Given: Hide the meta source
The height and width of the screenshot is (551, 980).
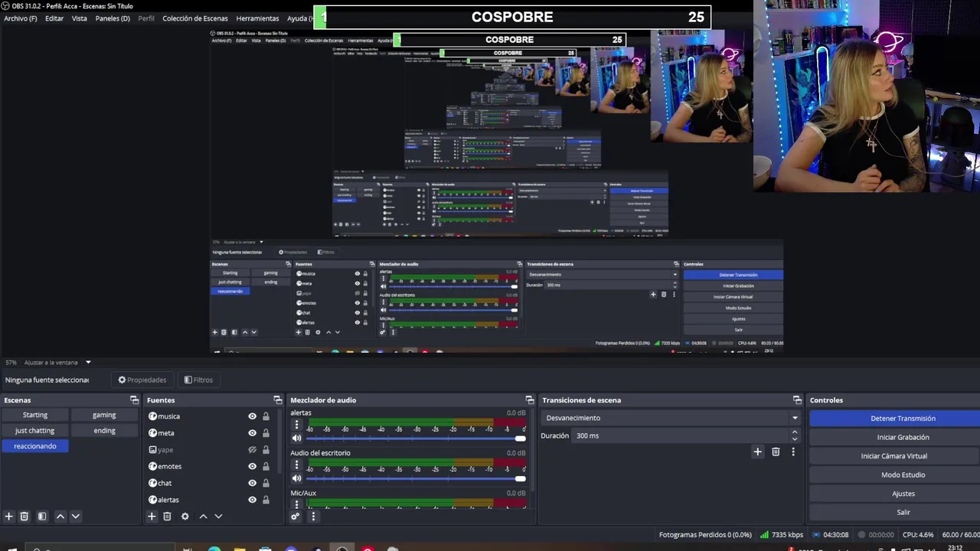Looking at the screenshot, I should pos(252,433).
